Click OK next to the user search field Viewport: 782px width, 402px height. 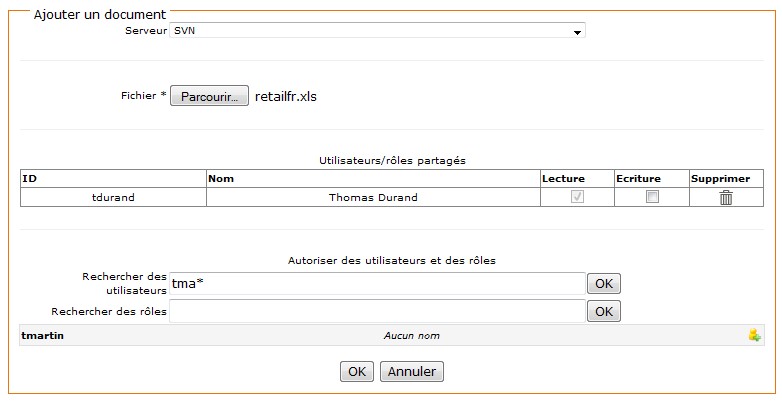pyautogui.click(x=603, y=284)
